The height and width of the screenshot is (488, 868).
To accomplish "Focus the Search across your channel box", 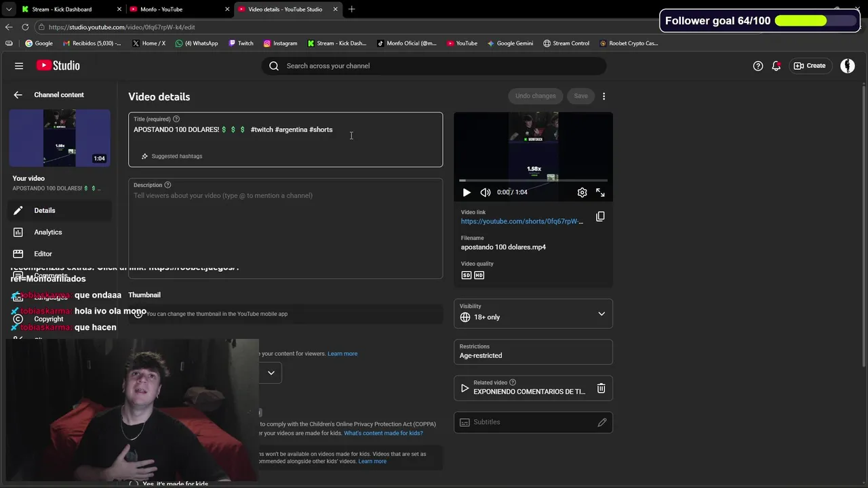I will tap(434, 66).
